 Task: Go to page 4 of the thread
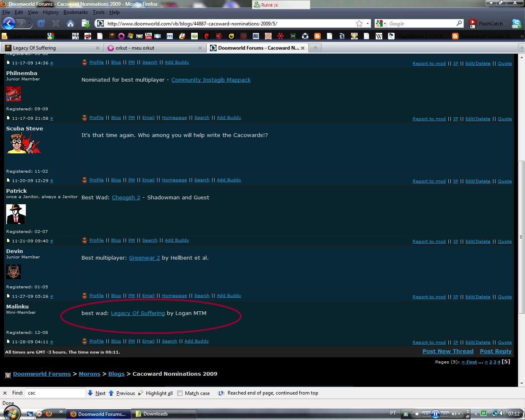pos(499,362)
